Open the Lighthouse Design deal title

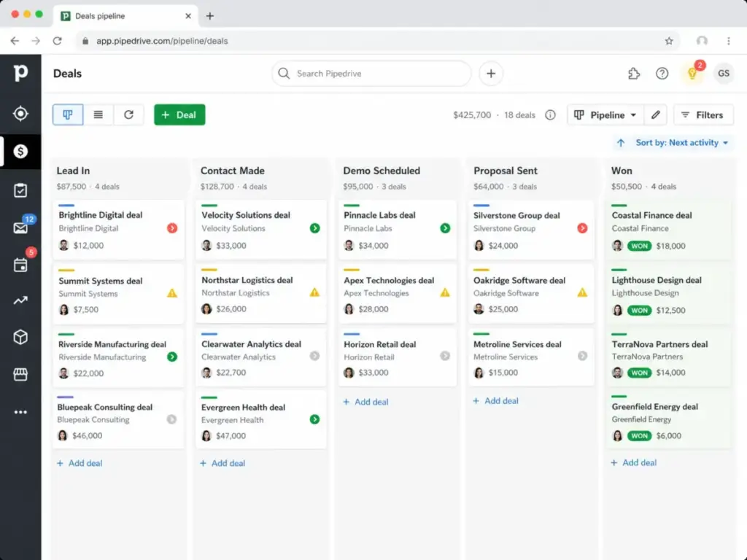[x=657, y=280]
